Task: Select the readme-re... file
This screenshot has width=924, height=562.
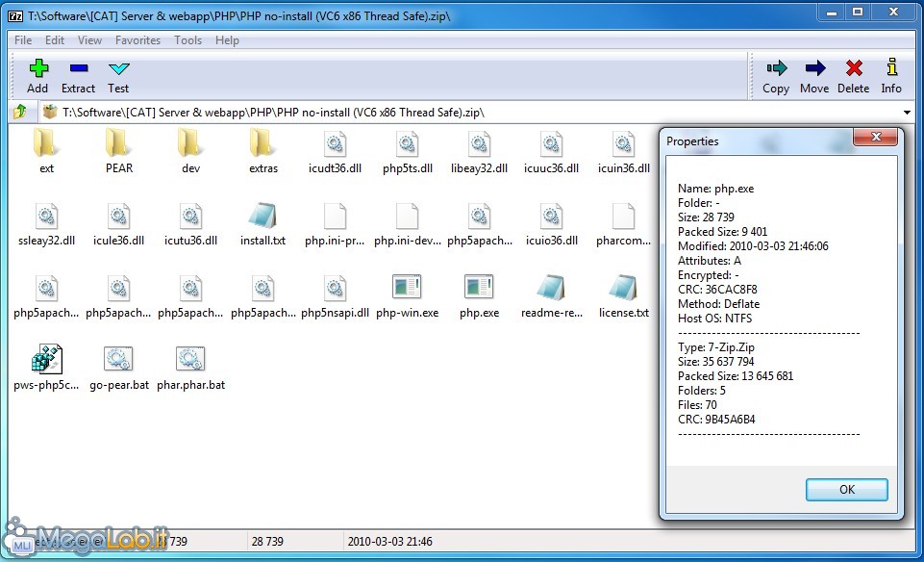Action: (551, 296)
